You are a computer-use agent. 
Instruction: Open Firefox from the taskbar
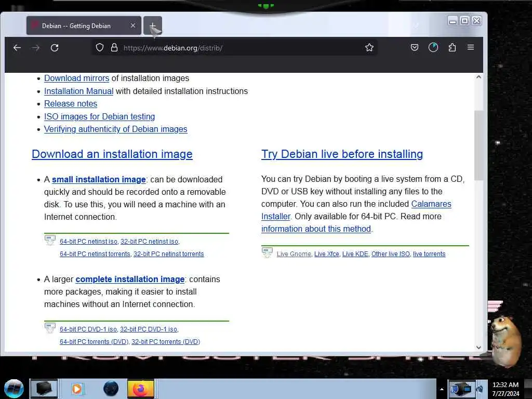(141, 389)
